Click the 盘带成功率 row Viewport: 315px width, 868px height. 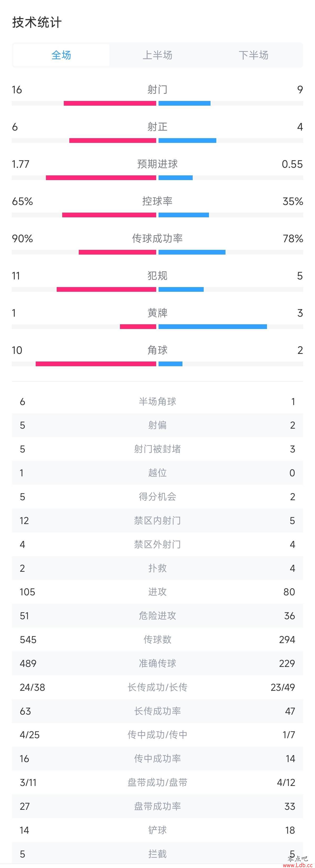pos(157,807)
